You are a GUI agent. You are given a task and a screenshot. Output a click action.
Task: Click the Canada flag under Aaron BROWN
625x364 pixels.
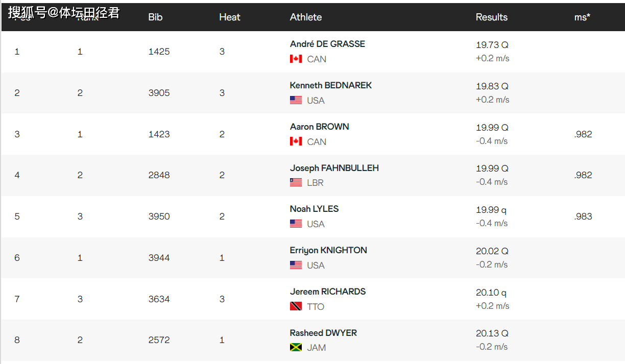click(296, 141)
